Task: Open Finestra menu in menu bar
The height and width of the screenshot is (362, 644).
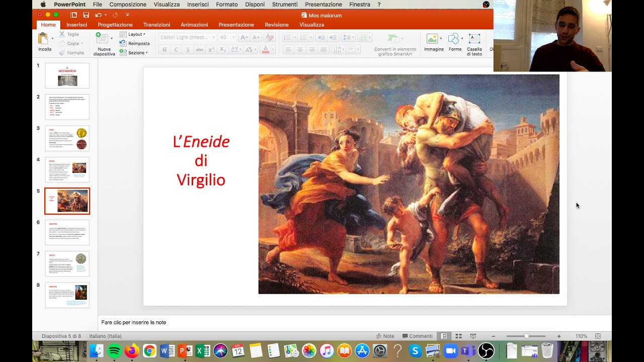Action: (x=360, y=5)
